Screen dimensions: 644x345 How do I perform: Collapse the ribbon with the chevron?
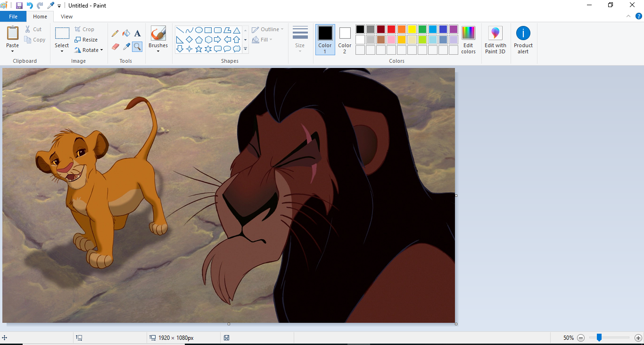(x=628, y=16)
